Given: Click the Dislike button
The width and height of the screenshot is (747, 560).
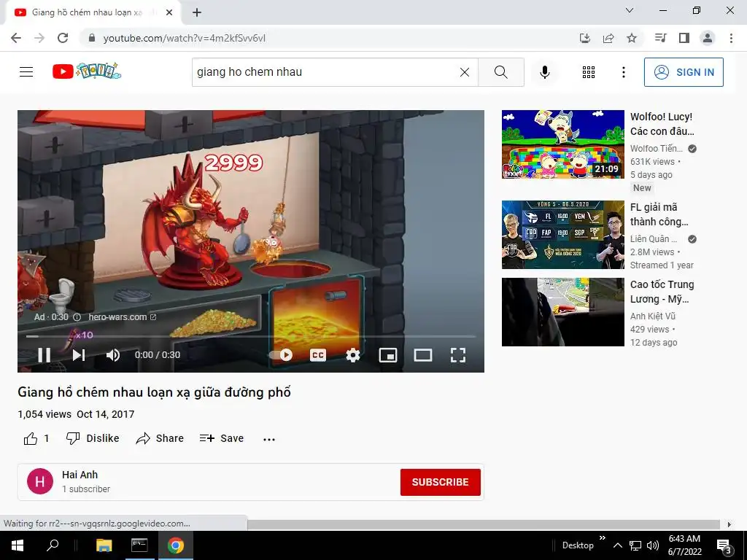Looking at the screenshot, I should pyautogui.click(x=93, y=438).
